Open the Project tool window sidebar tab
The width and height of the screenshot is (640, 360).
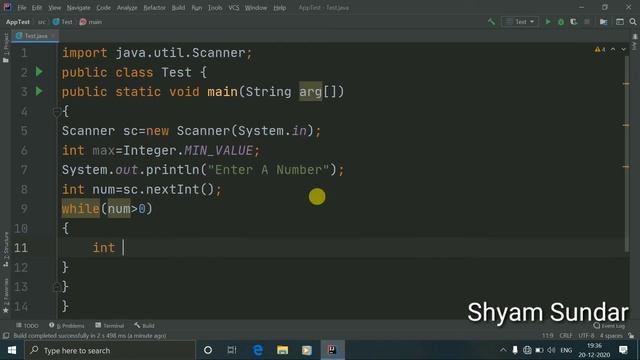tap(6, 48)
